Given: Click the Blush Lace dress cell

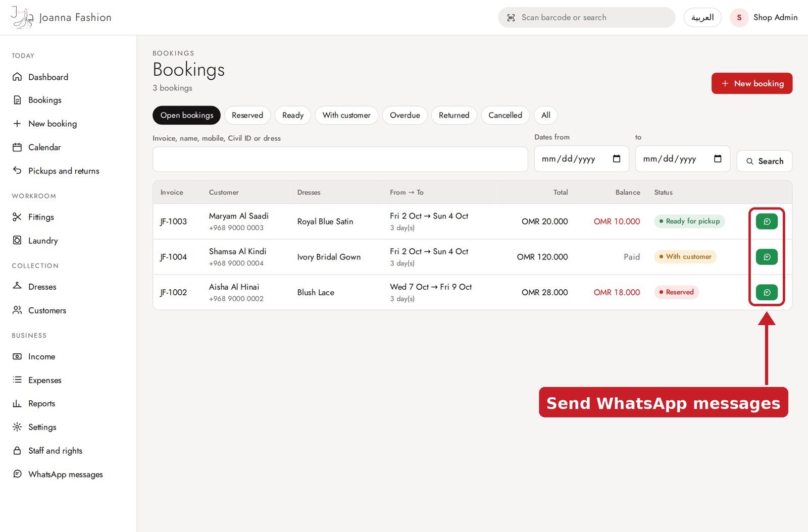Looking at the screenshot, I should coord(316,292).
